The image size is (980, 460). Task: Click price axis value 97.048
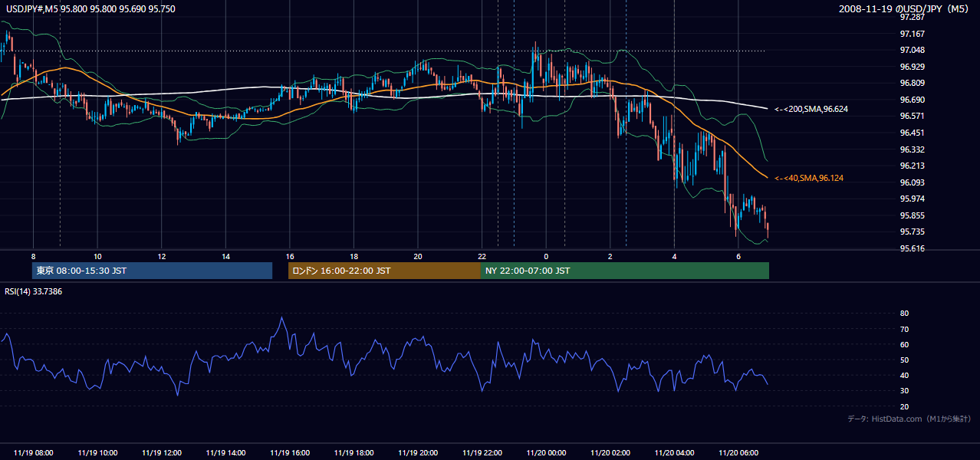[912, 50]
